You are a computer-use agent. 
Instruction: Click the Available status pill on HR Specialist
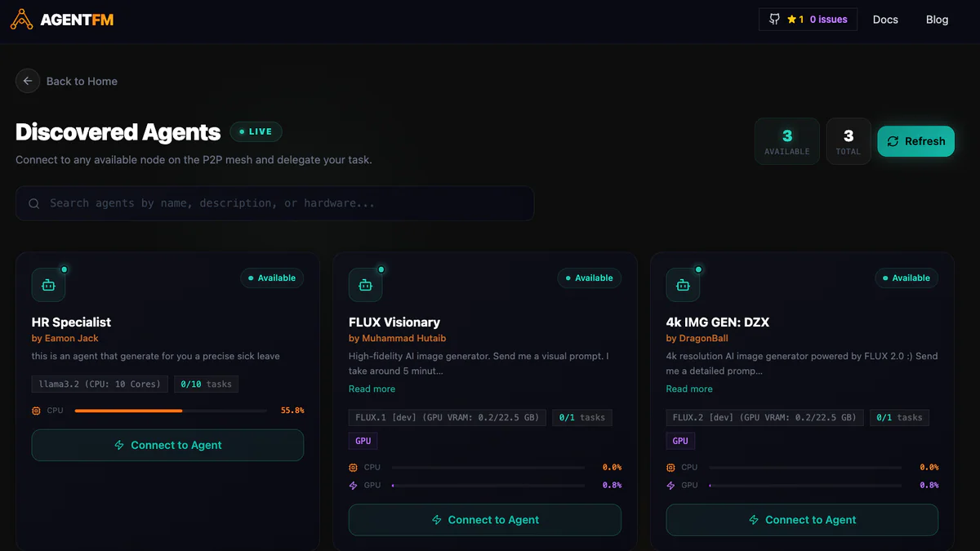[272, 278]
